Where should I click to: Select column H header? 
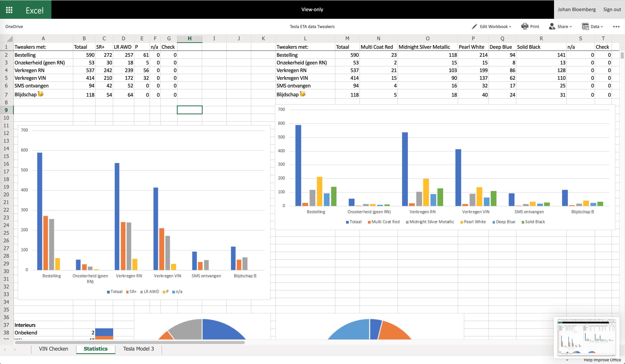point(190,38)
